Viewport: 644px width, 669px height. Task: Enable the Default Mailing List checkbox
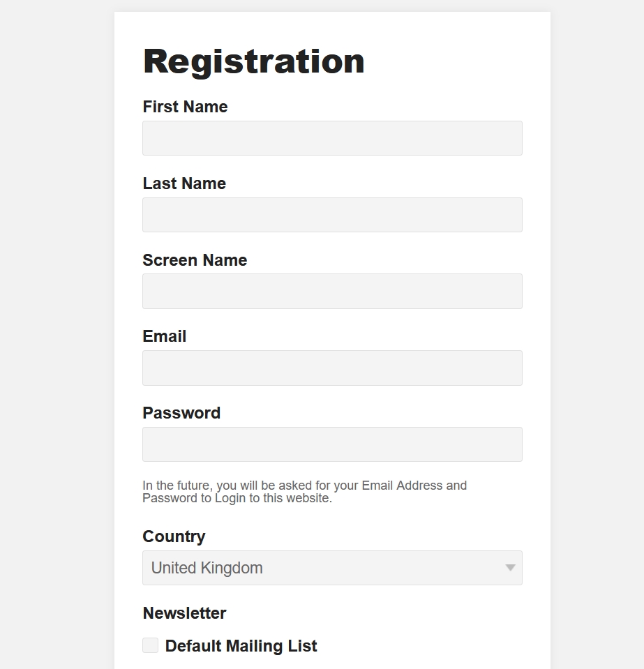150,645
